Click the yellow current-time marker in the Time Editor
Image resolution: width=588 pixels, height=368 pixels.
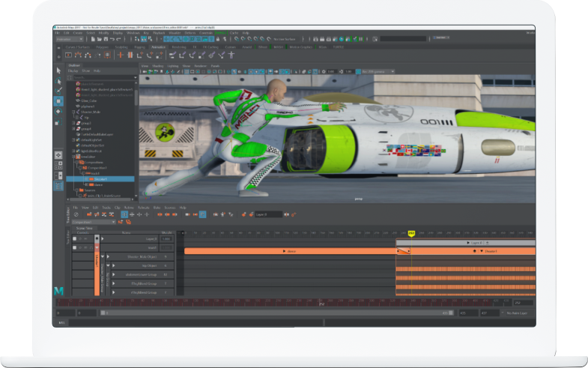click(412, 234)
